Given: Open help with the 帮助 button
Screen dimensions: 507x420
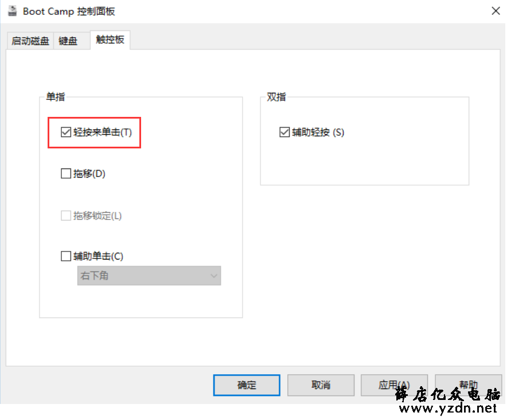Looking at the screenshot, I should [x=468, y=385].
